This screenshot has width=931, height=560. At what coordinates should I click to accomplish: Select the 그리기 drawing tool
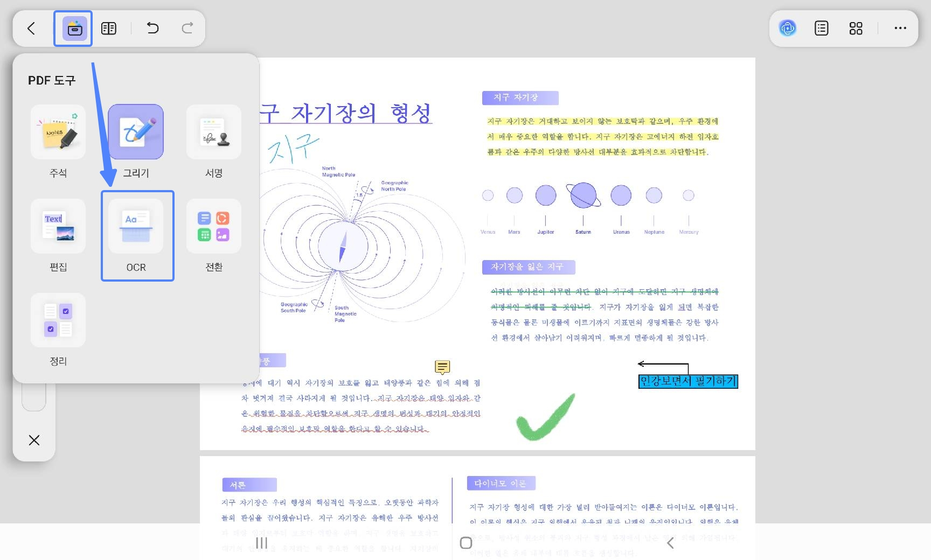(136, 142)
